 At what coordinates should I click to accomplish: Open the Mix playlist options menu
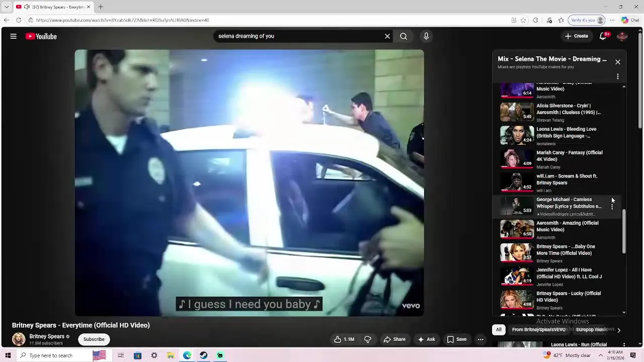618,76
